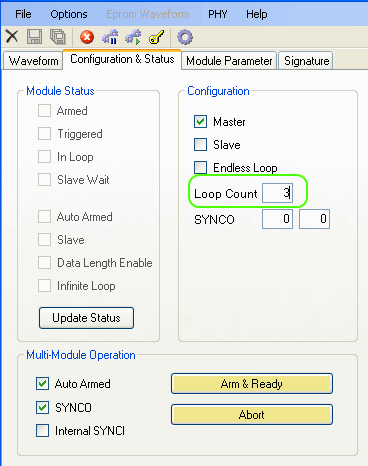Viewport: 368px width, 466px height.
Task: Click the Loop Count label
Action: [x=226, y=194]
